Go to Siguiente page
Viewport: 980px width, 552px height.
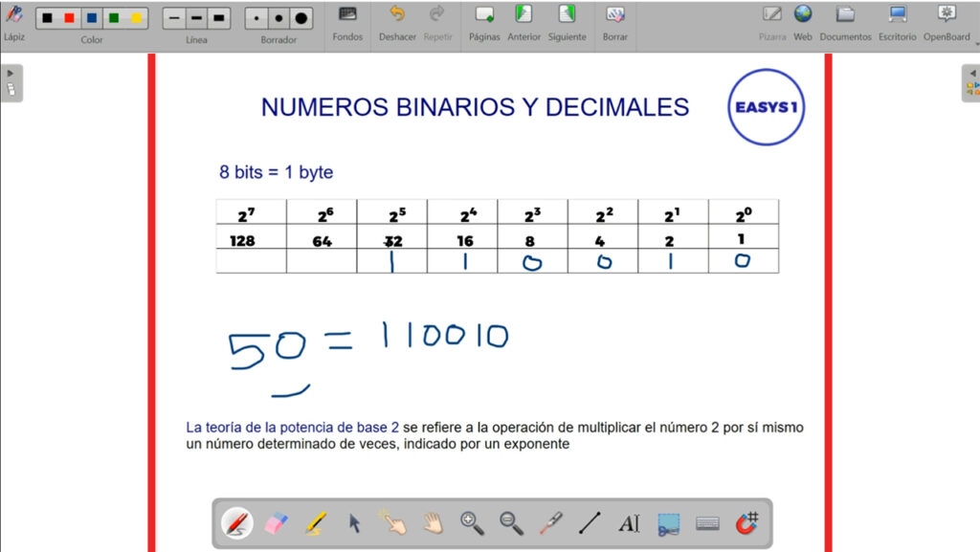[567, 21]
